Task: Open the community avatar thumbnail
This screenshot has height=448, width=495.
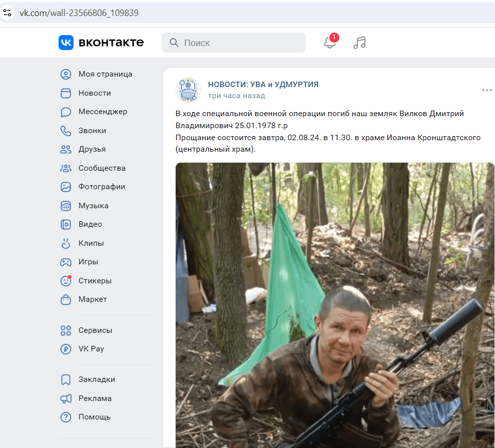Action: (188, 90)
